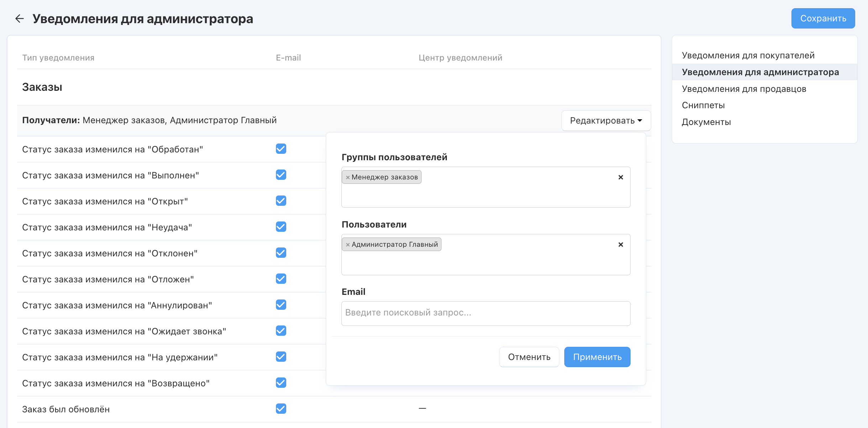Click the Email search input field
This screenshot has height=428, width=868.
point(486,313)
